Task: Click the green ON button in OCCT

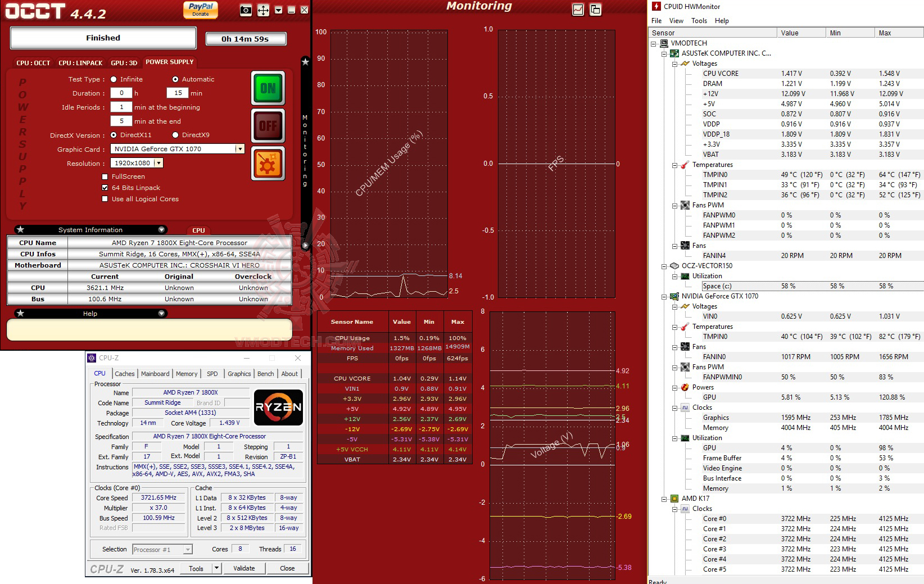Action: coord(268,88)
